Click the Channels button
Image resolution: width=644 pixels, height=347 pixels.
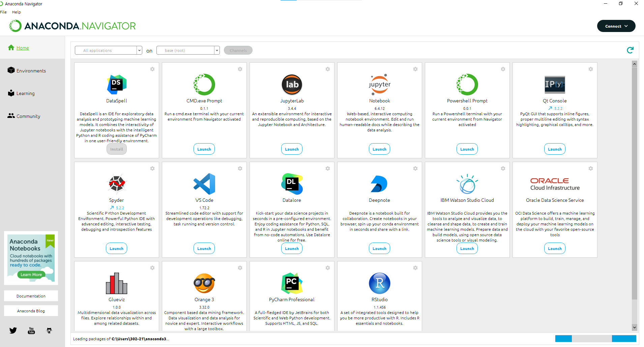point(238,50)
